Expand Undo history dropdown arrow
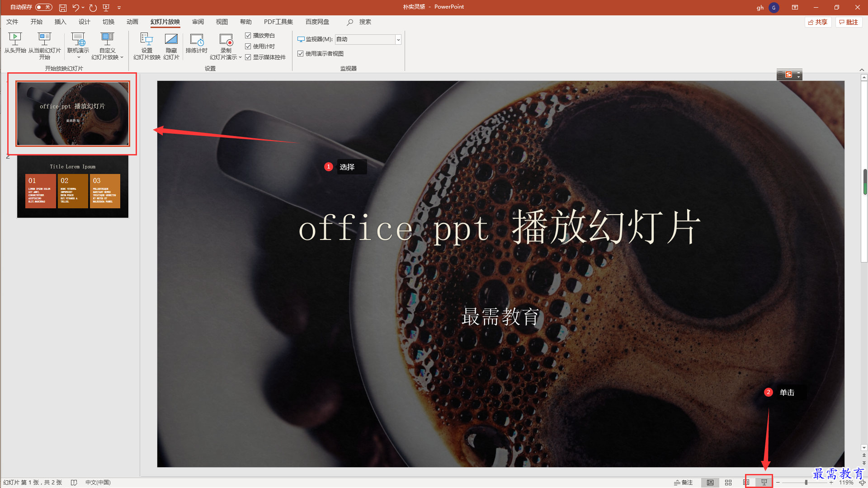The width and height of the screenshot is (868, 488). [83, 8]
